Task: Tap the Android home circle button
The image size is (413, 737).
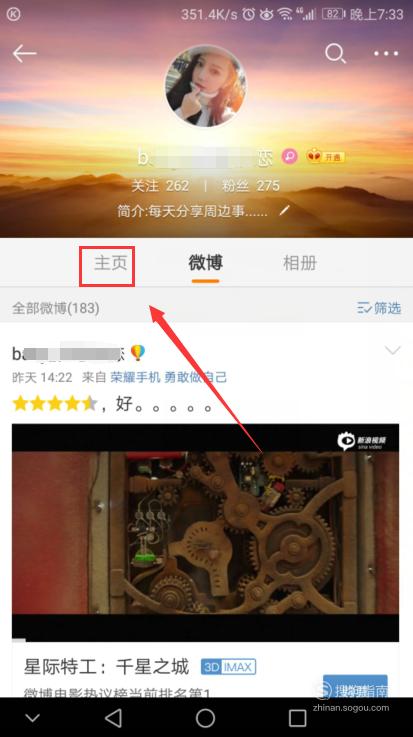Action: (205, 718)
